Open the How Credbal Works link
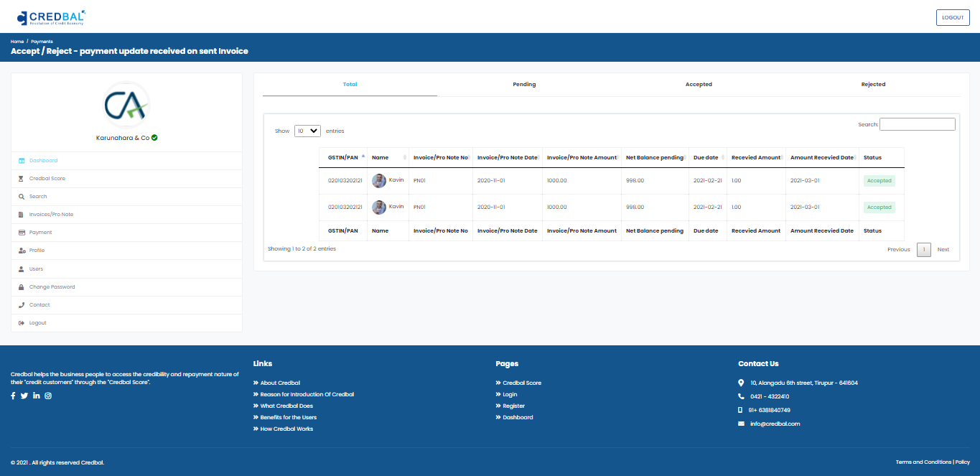The image size is (980, 476). pos(286,429)
